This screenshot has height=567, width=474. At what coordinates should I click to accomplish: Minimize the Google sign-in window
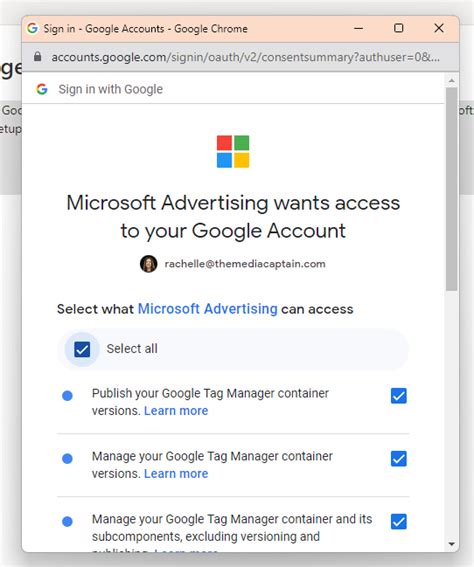pyautogui.click(x=358, y=28)
